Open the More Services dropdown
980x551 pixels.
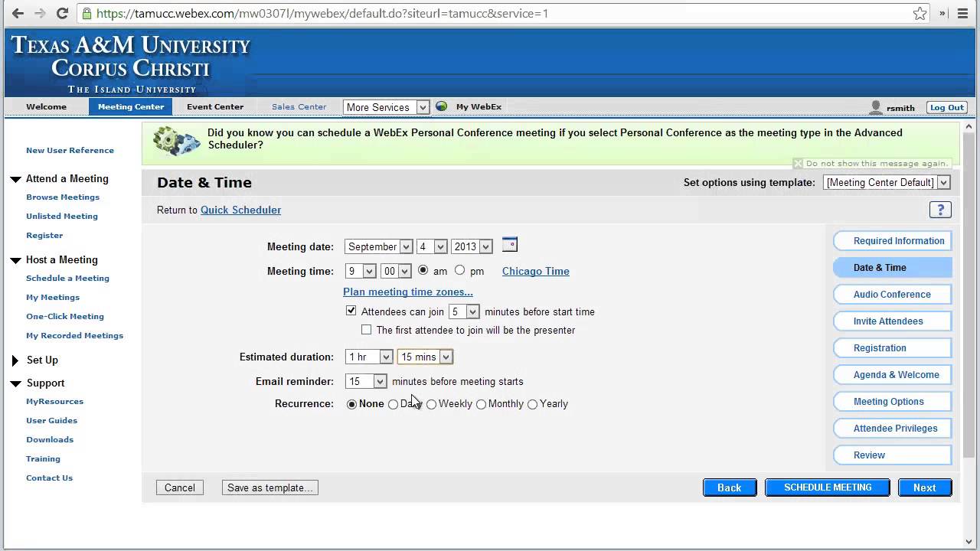[x=386, y=107]
